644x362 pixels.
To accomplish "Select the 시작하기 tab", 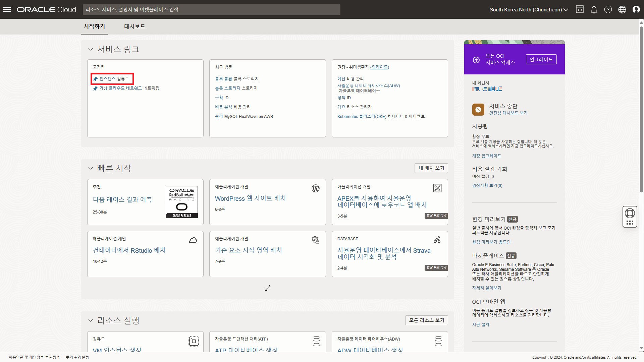I will 94,26.
